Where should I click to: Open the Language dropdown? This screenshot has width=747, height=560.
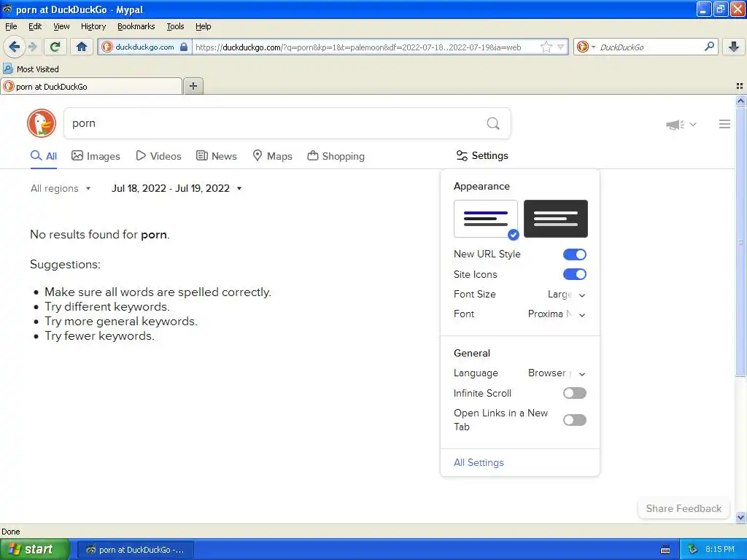pos(557,373)
